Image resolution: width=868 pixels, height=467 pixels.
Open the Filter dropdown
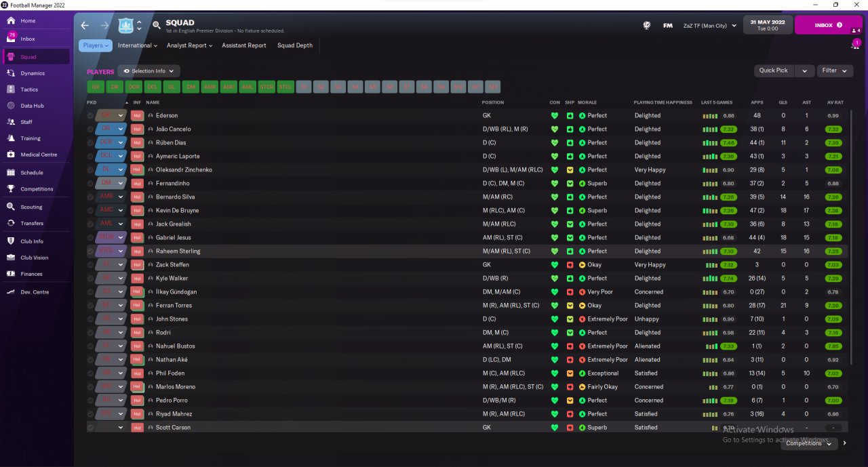tap(835, 70)
